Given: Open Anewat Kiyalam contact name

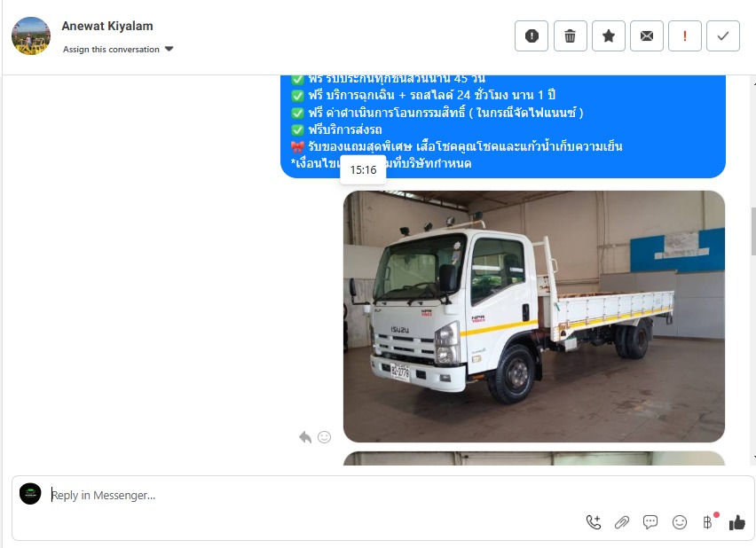Looking at the screenshot, I should [x=107, y=26].
